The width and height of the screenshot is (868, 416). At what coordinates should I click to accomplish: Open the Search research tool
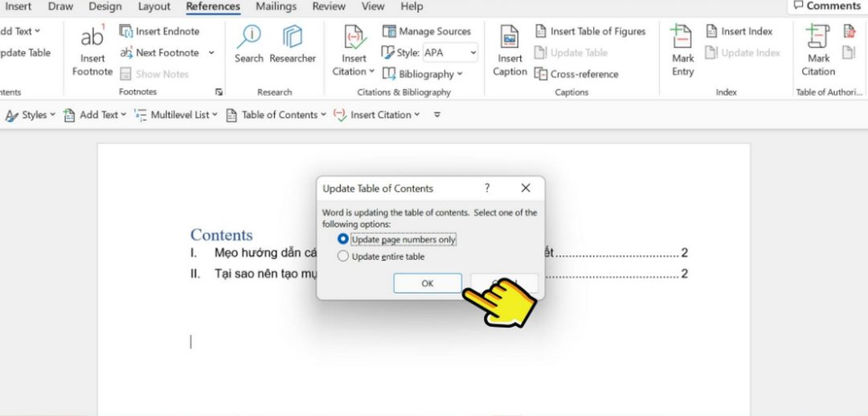[248, 44]
